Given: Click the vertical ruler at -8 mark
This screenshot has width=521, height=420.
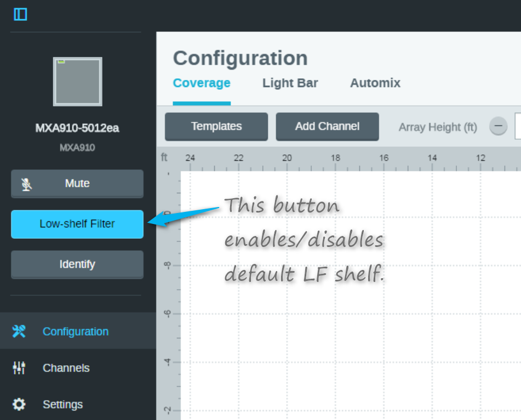Looking at the screenshot, I should 168,266.
